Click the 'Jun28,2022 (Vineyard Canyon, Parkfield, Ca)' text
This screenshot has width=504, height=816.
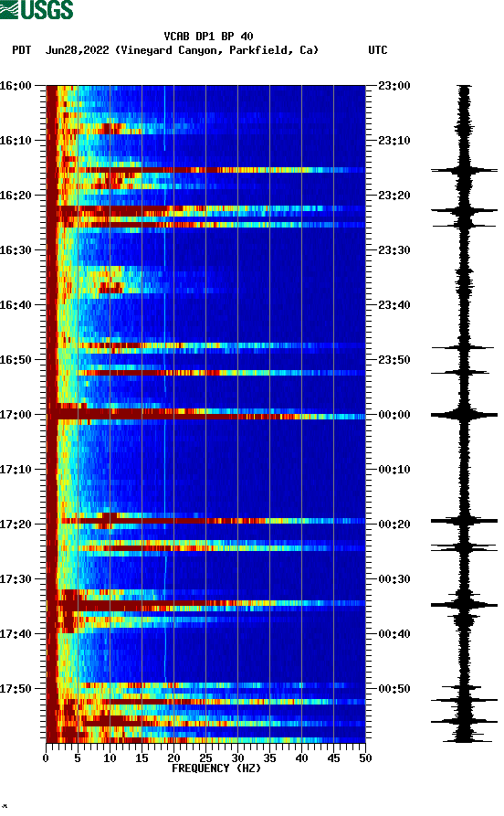(182, 50)
